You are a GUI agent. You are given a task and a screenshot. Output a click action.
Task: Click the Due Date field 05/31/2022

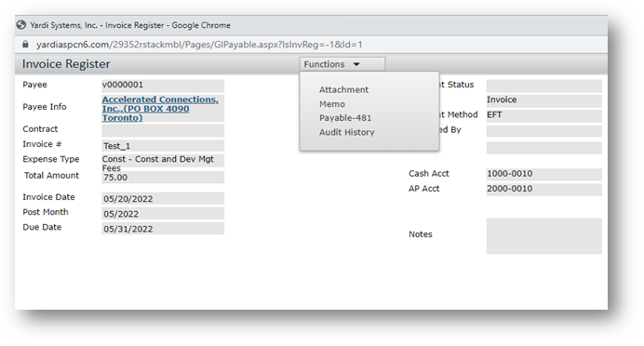[x=163, y=229]
